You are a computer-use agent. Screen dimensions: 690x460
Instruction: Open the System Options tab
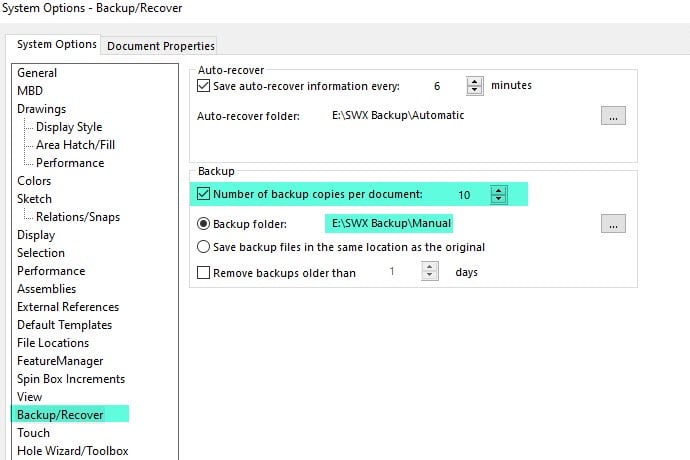click(x=56, y=44)
